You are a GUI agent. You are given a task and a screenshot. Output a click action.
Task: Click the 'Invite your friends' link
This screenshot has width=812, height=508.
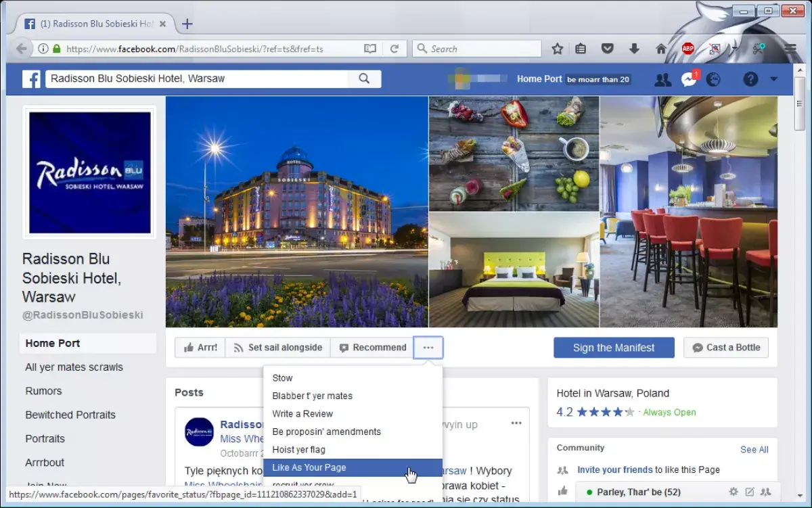(615, 470)
